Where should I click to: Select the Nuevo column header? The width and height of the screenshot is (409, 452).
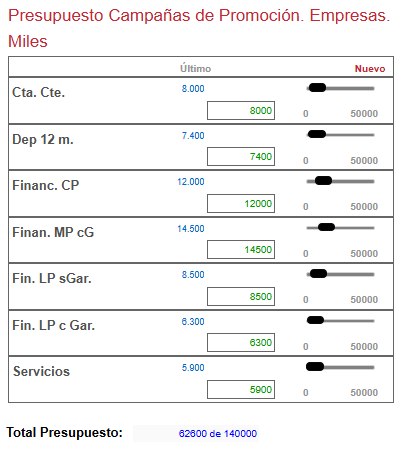(x=370, y=69)
